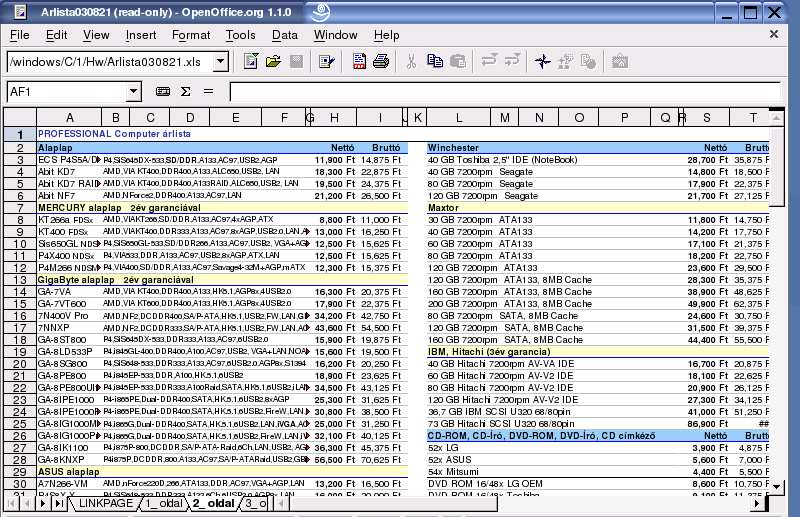
Task: Open the Help menu
Action: pos(386,35)
